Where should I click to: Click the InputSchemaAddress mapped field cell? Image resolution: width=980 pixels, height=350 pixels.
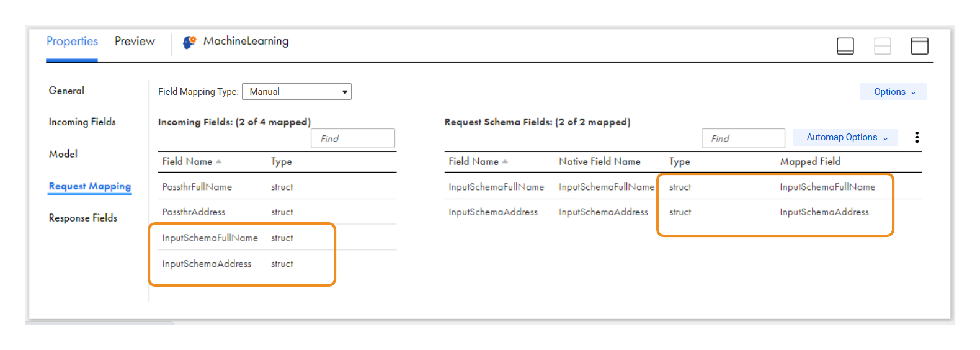(824, 212)
